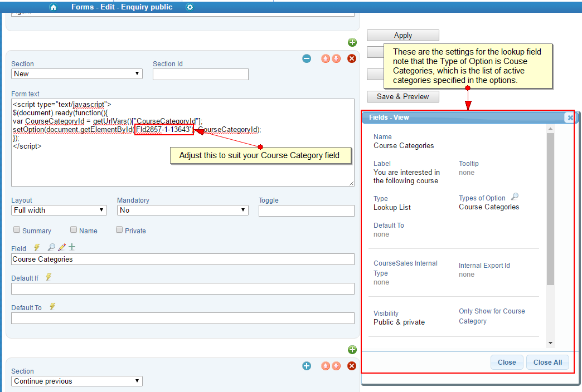The height and width of the screenshot is (392, 582).
Task: Click the home icon in the header
Action: coord(53,7)
